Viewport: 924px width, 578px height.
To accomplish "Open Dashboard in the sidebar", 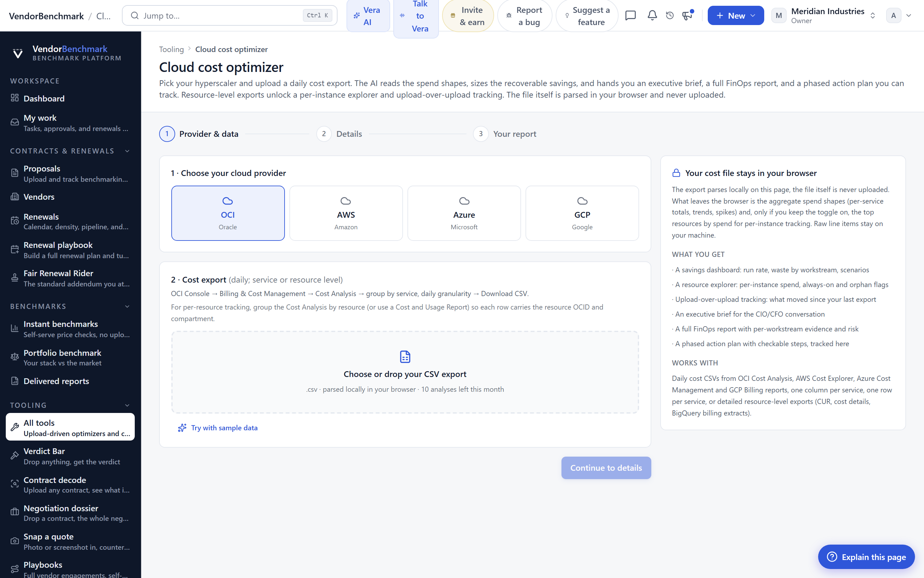I will (x=70, y=98).
